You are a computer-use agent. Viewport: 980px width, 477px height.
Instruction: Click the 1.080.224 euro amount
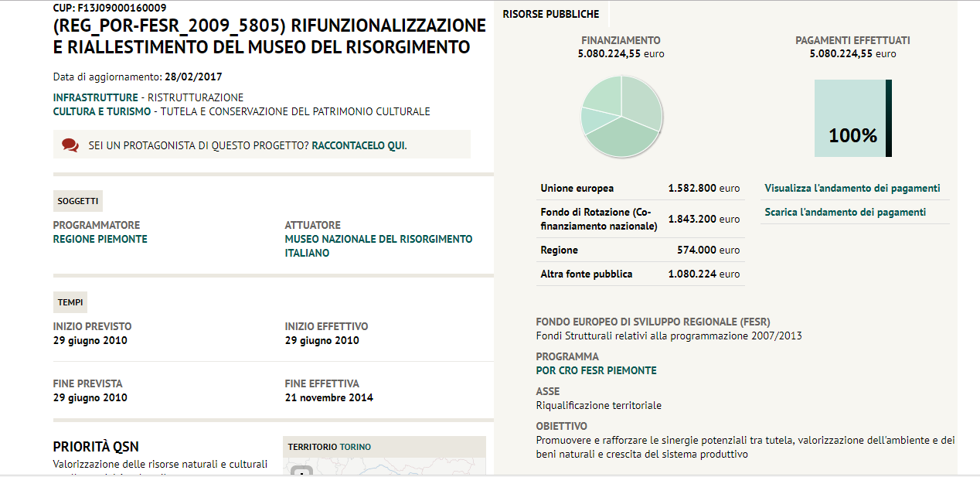coord(704,274)
